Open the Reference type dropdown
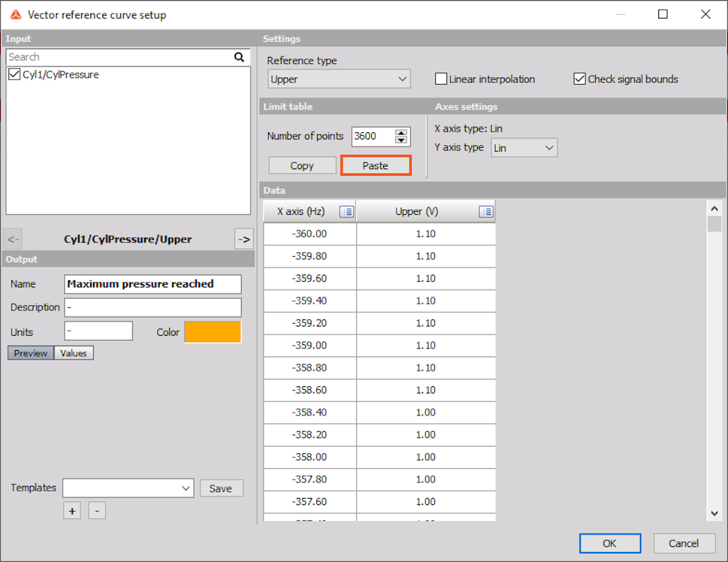Screen dimensions: 728x562 339,80
